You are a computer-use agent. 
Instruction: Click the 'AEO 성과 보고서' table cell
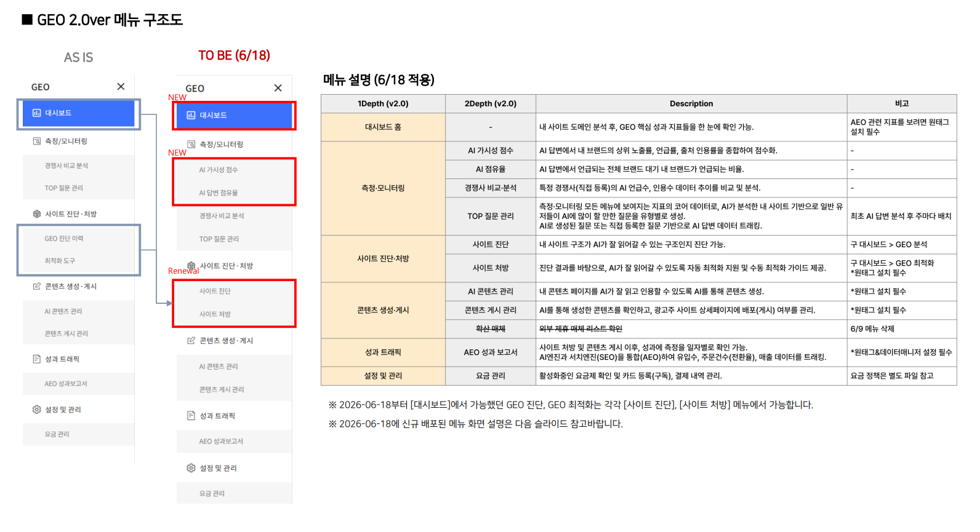(x=491, y=352)
